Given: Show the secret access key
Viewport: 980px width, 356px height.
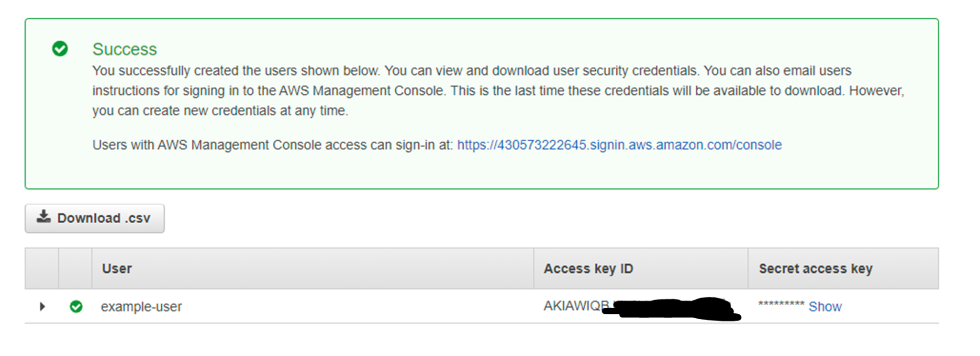Looking at the screenshot, I should pyautogui.click(x=825, y=307).
